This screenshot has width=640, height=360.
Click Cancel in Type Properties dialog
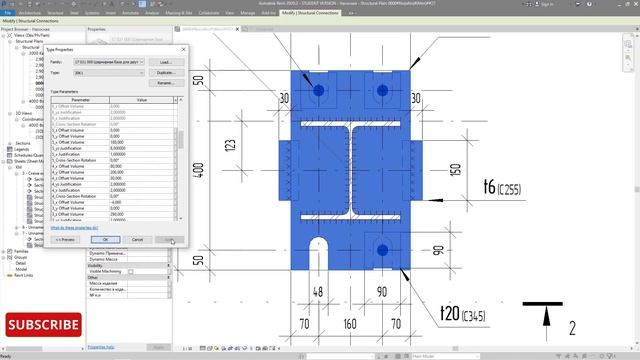pos(138,240)
